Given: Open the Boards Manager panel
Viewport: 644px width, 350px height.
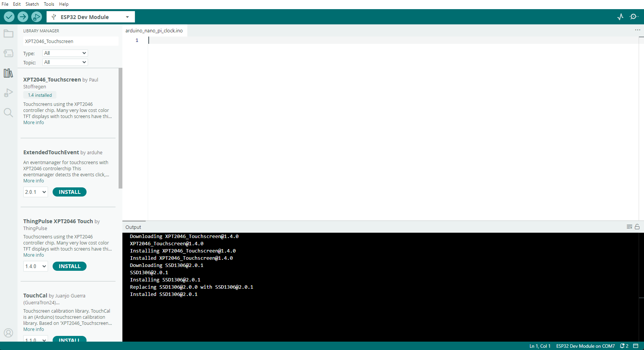Looking at the screenshot, I should pyautogui.click(x=8, y=53).
